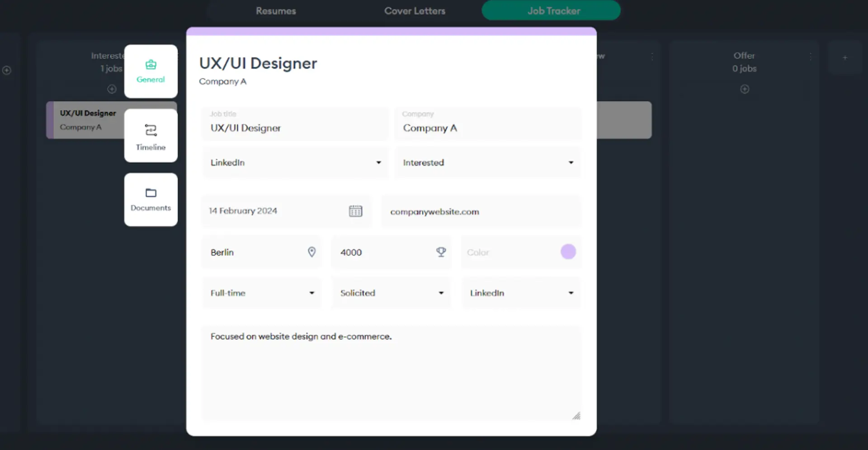The height and width of the screenshot is (450, 868).
Task: Click the location pin icon beside Berlin
Action: (311, 252)
